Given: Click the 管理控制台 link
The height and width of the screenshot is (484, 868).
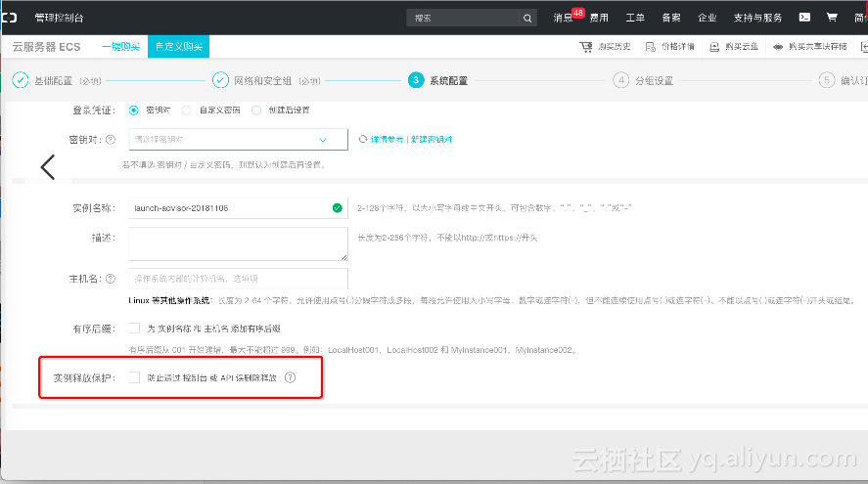Looking at the screenshot, I should tap(59, 18).
